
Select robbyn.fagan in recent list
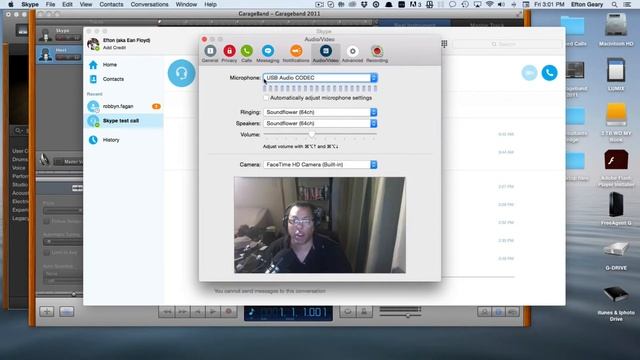coord(123,106)
